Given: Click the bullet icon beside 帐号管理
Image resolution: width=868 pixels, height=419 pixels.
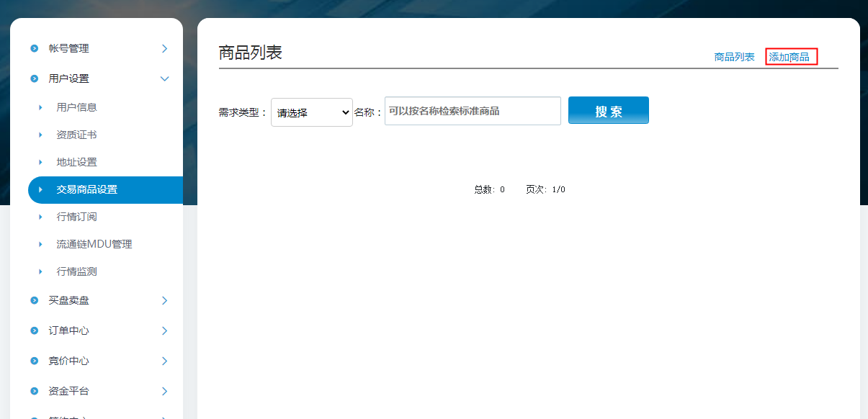Looking at the screenshot, I should coord(34,49).
